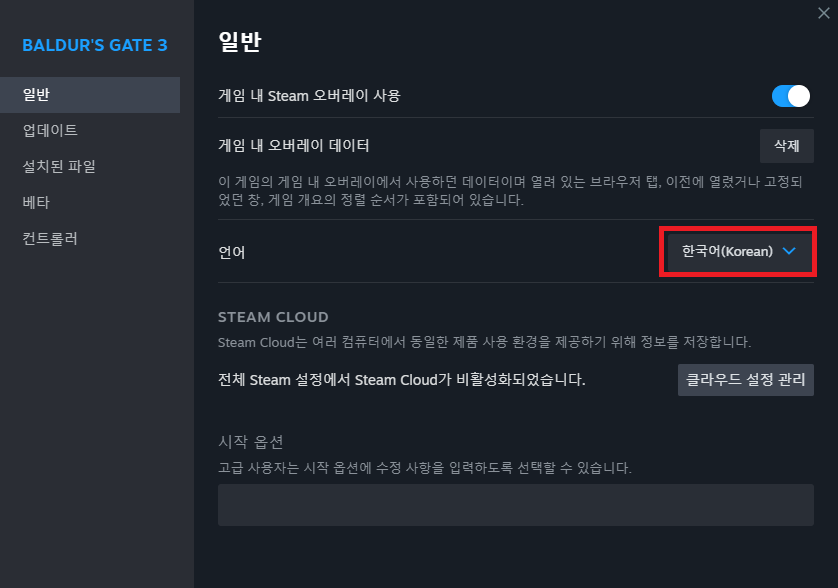Click the 언어 setting label
Viewport: 838px width, 588px height.
tap(232, 252)
